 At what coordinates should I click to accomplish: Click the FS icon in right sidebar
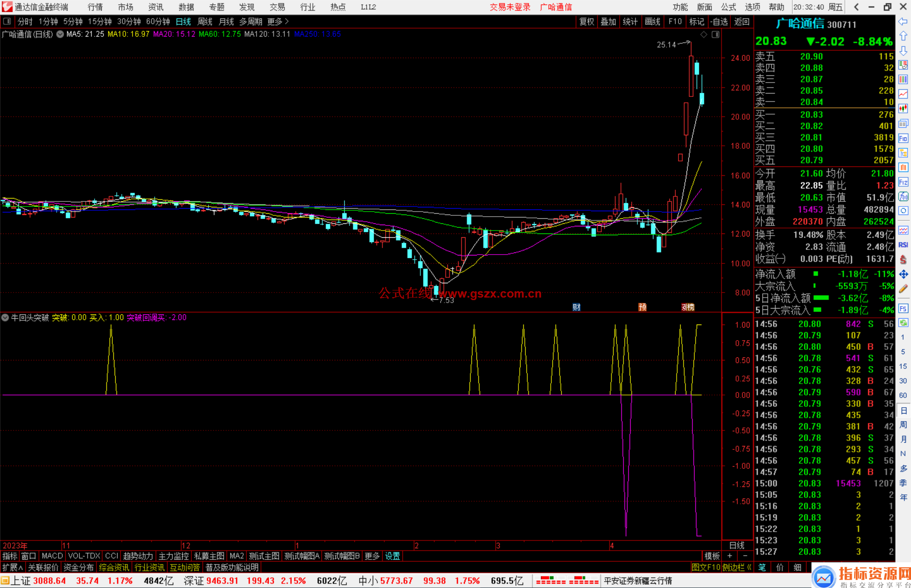tap(903, 309)
